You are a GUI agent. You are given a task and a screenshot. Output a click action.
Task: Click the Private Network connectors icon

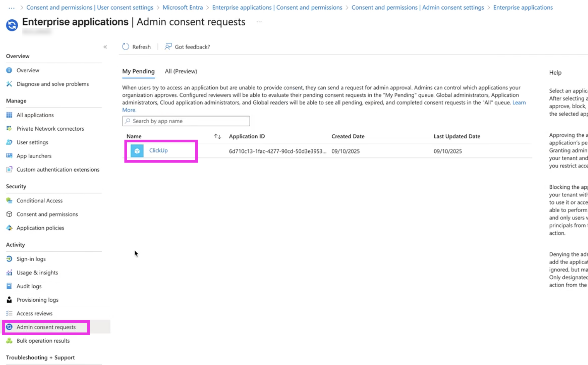(x=9, y=128)
